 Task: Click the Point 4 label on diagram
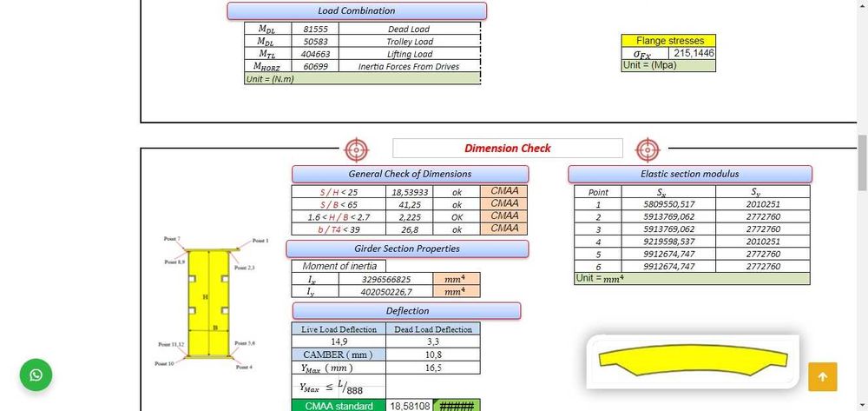coord(244,367)
